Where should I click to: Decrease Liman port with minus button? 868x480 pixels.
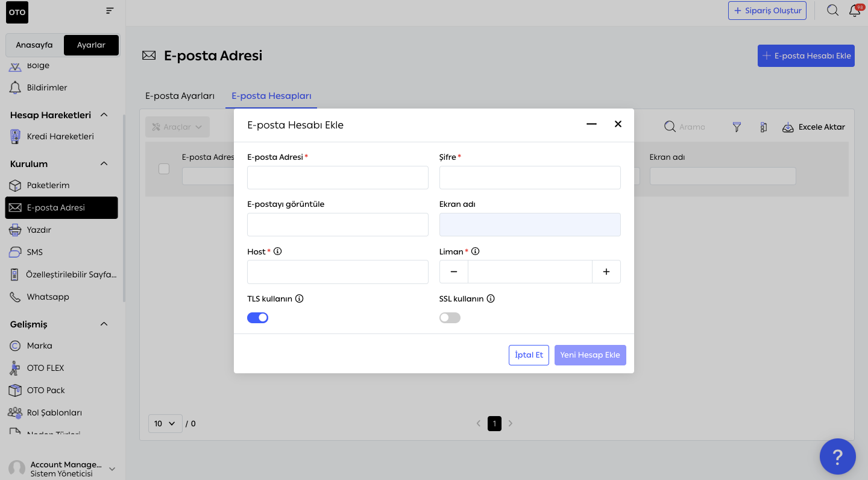454,272
